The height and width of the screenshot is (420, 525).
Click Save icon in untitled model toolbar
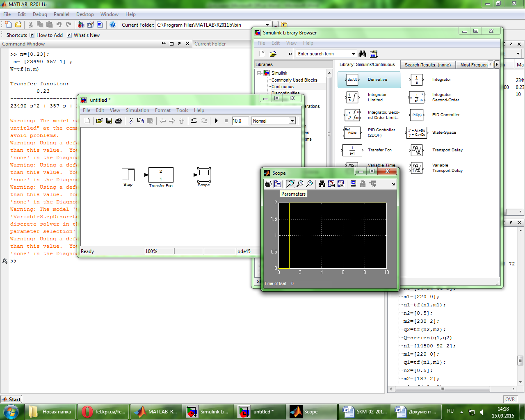point(109,121)
